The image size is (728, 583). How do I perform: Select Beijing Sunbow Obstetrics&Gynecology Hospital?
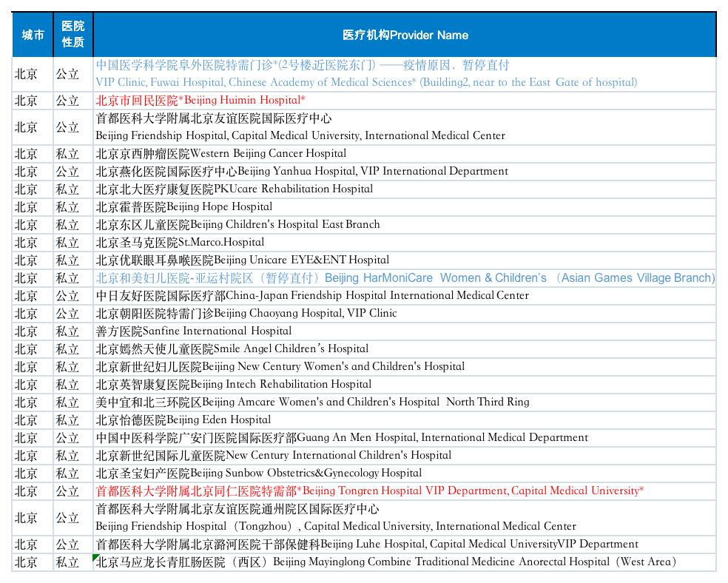[405, 473]
